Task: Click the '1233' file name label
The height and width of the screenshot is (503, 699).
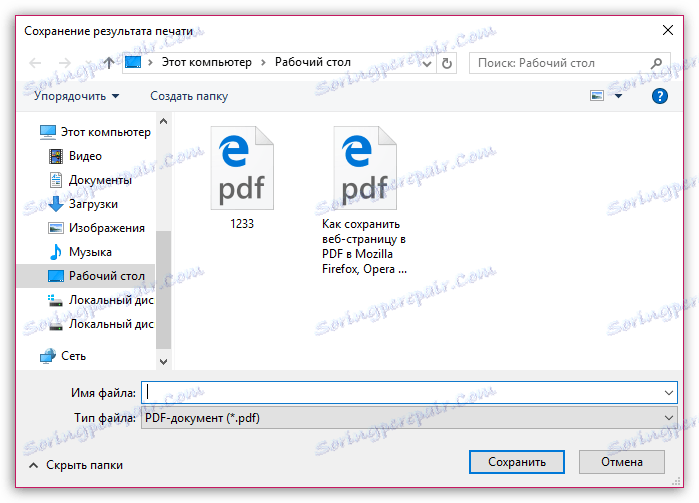Action: click(242, 224)
